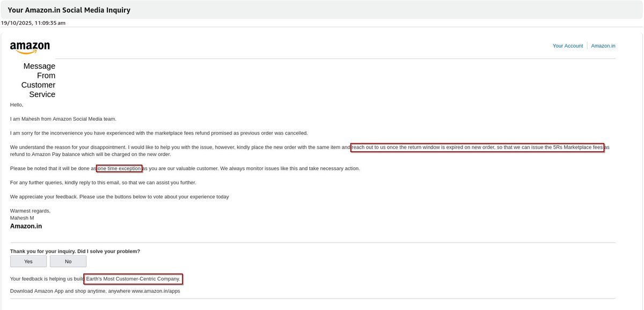Open the Your Account link
This screenshot has width=644, height=310.
(x=568, y=46)
